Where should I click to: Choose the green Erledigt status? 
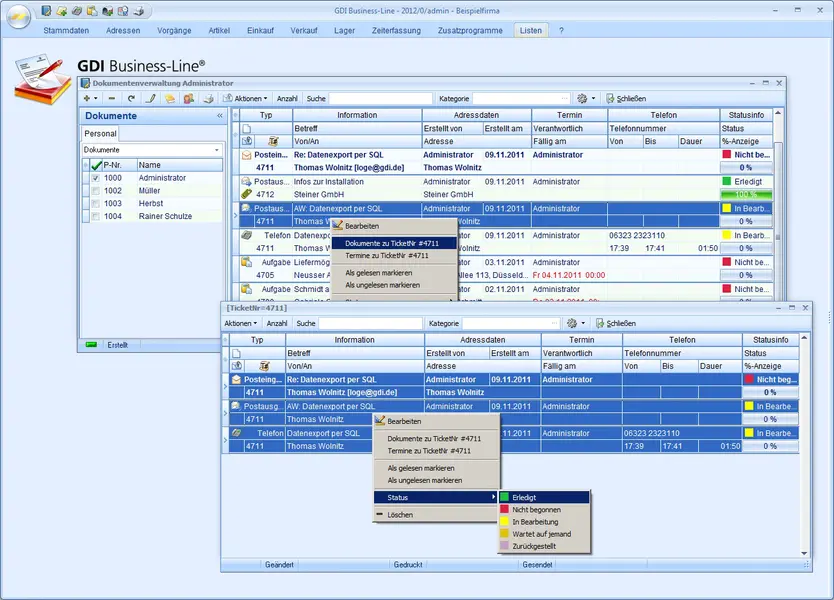click(524, 497)
